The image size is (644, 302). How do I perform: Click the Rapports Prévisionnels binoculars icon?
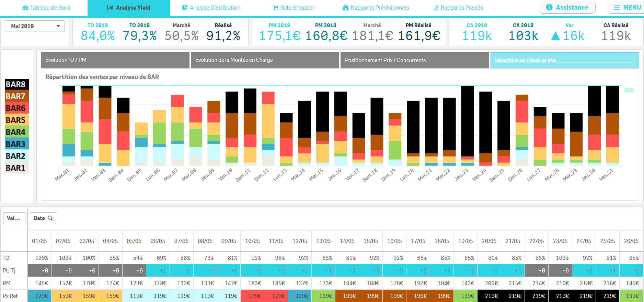pos(346,8)
